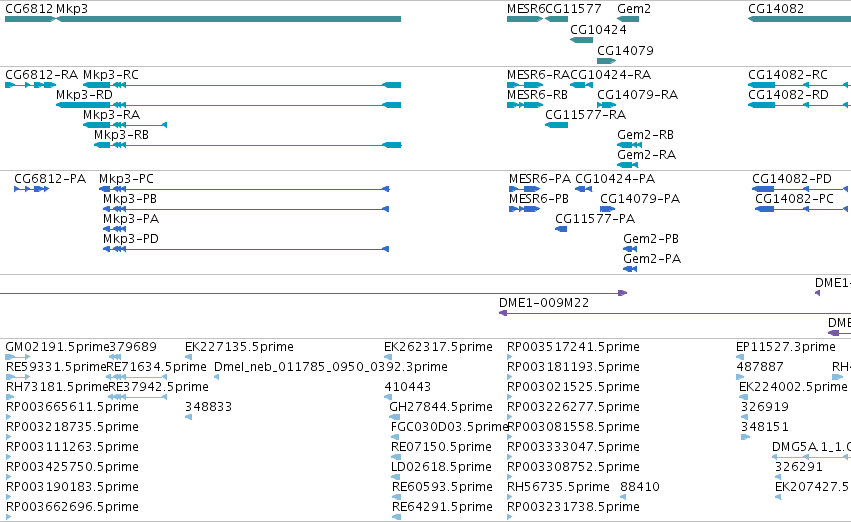Click EST LD02618.5prime label
The width and height of the screenshot is (851, 522).
pos(441,467)
